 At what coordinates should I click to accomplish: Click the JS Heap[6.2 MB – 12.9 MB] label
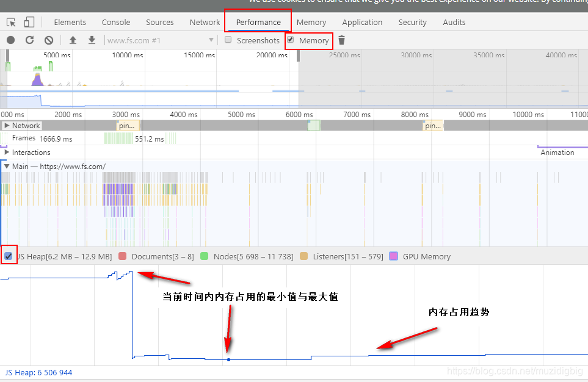tap(65, 257)
